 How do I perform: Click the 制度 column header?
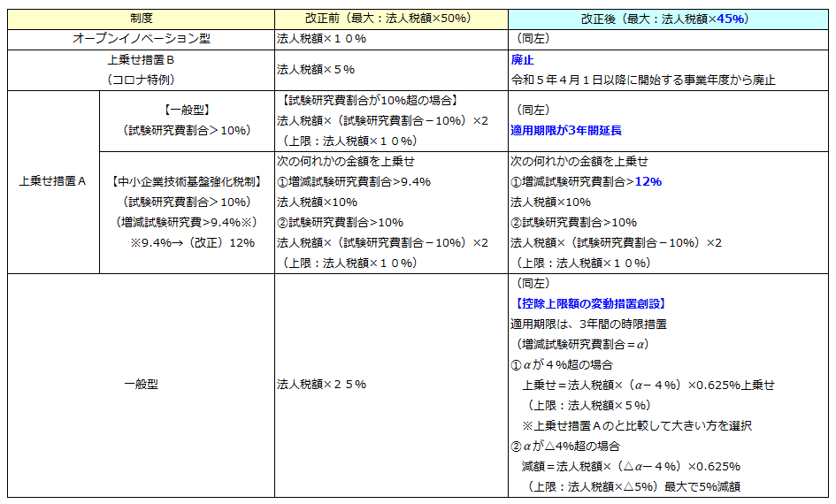pyautogui.click(x=141, y=18)
